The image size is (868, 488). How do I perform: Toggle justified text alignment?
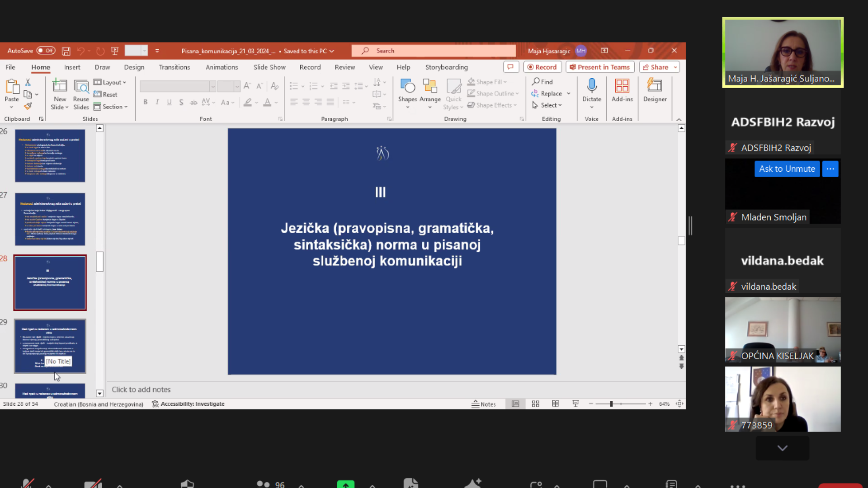330,102
